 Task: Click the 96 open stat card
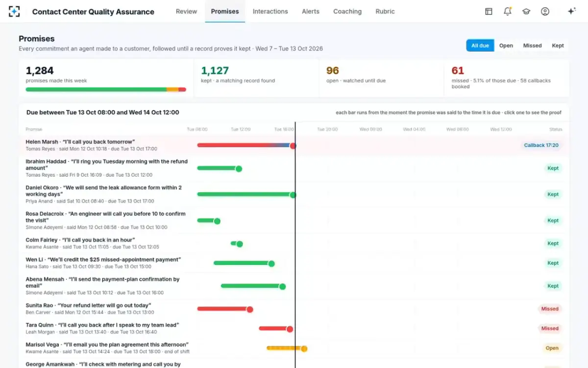(382, 79)
